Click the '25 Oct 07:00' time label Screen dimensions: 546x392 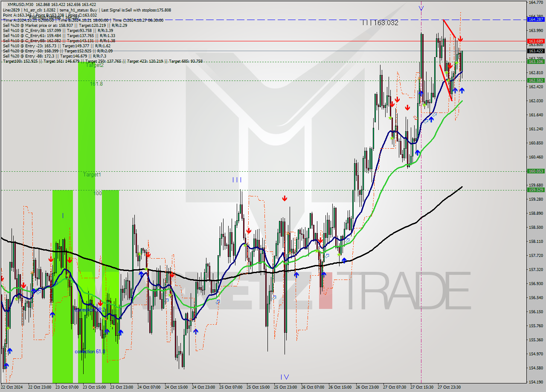[231, 387]
